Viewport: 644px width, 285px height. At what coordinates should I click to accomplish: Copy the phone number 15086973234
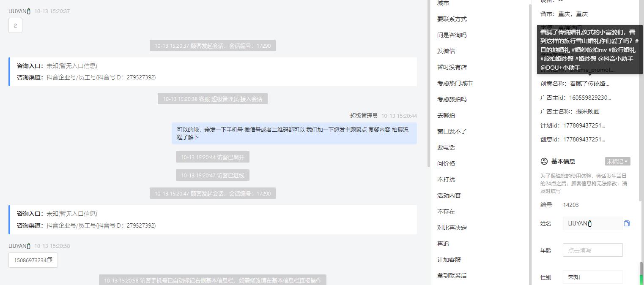pos(49,260)
